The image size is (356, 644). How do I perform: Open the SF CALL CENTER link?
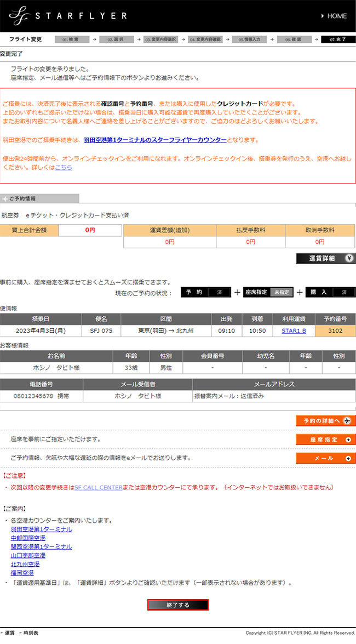99,487
